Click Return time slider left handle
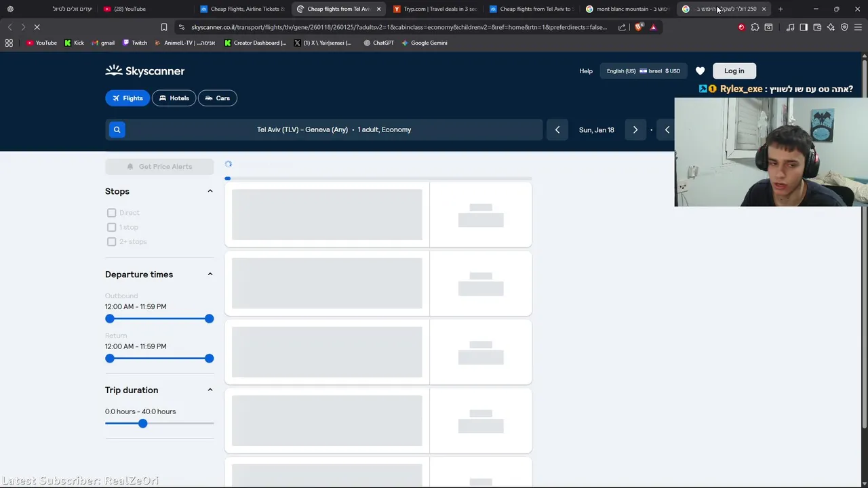 coord(110,359)
